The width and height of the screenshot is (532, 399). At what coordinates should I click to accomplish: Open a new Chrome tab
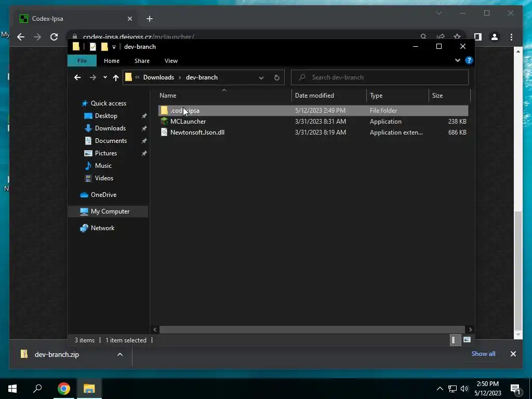[x=150, y=19]
